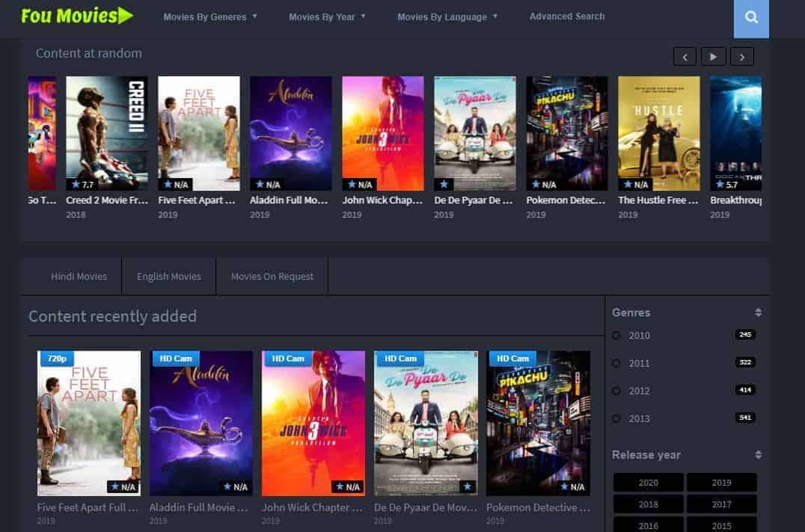The image size is (805, 532).
Task: Go to previous random content slide
Action: click(685, 56)
